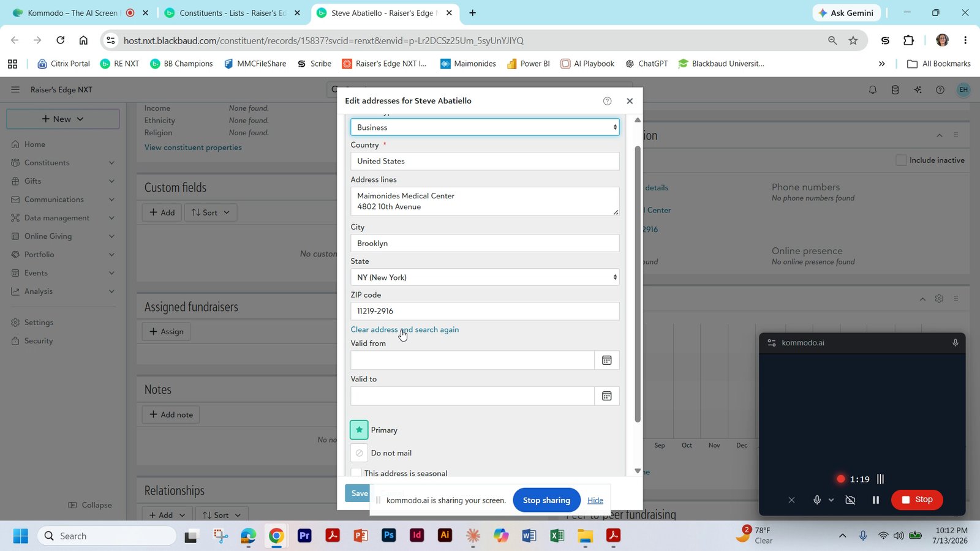Viewport: 980px width, 551px height.
Task: Open the sparkle AI icon in header
Action: pos(918,90)
